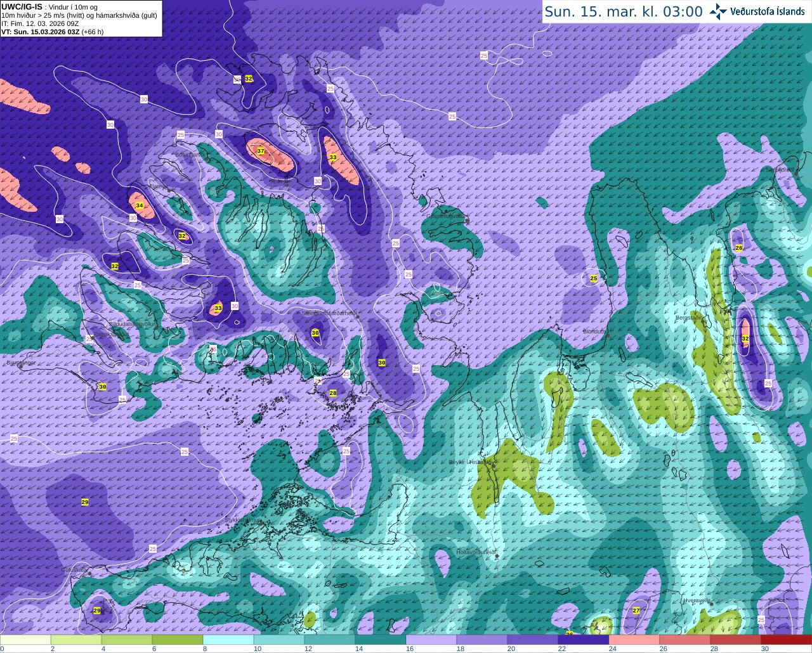The width and height of the screenshot is (812, 653).
Task: Click the Steingrímsfjarðarheiði station label
Action: (329, 313)
